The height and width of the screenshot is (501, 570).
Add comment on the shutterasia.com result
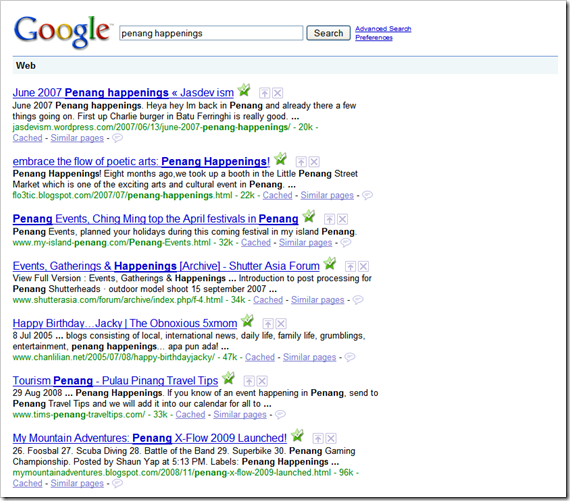[358, 300]
